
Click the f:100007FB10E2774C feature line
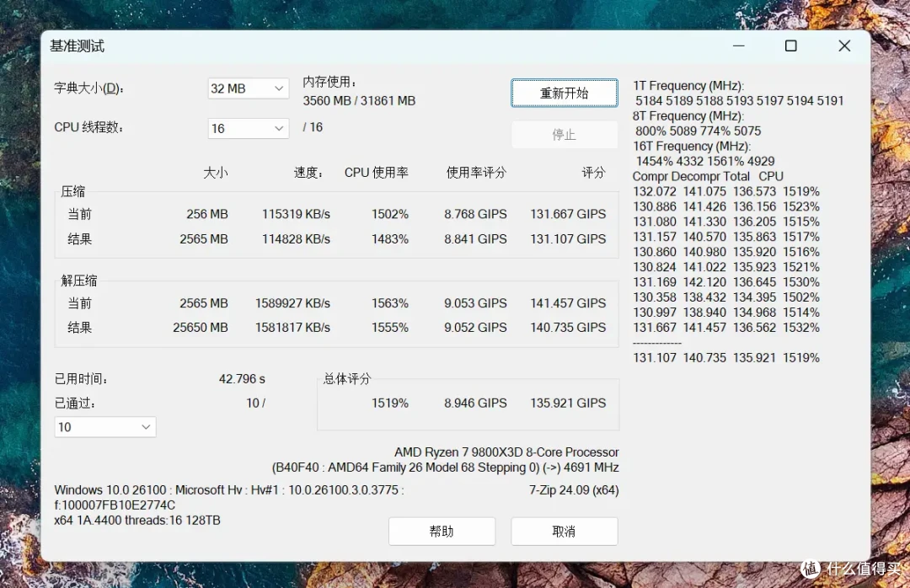(115, 505)
